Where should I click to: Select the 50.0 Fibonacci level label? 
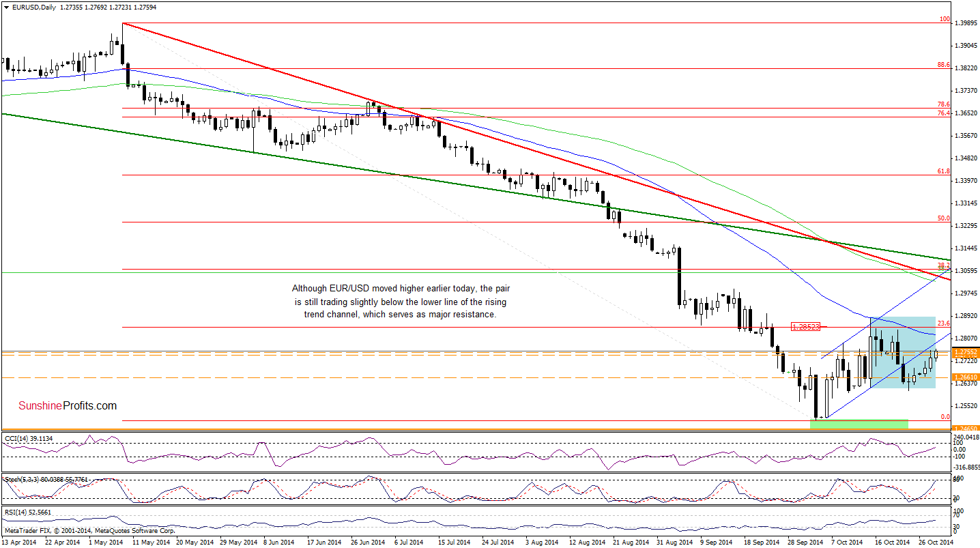943,218
